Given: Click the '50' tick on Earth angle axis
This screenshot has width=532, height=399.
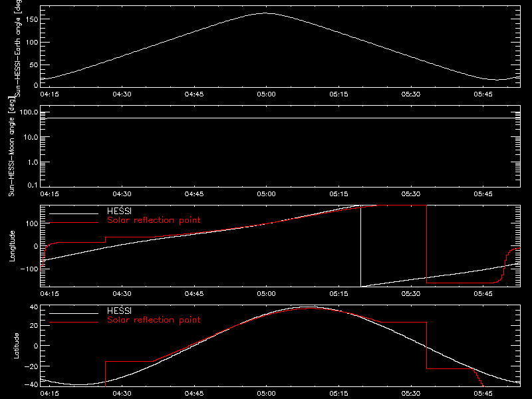Looking at the screenshot, I should 34,65.
